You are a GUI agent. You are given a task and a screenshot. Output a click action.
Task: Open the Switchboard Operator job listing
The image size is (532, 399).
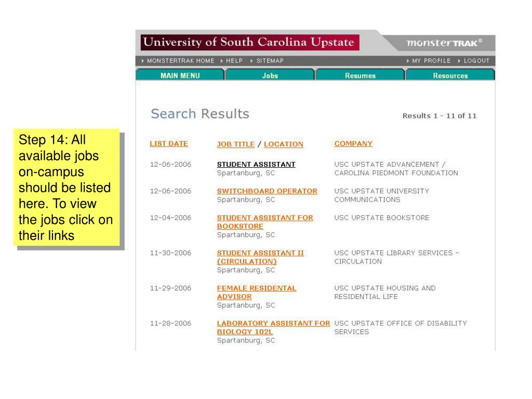tap(268, 191)
